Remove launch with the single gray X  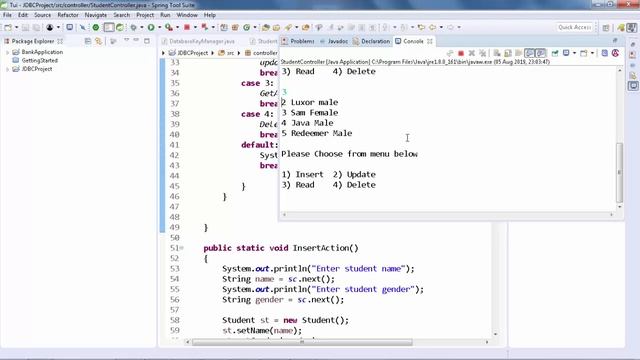coord(472,53)
